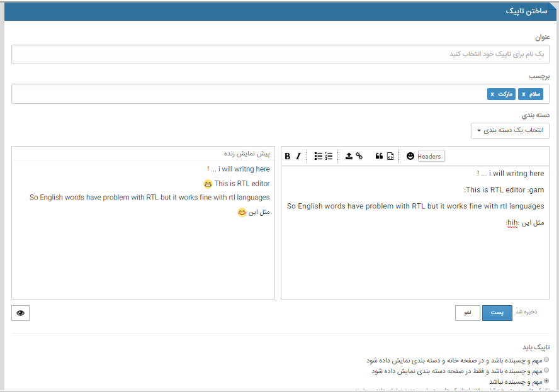Click the upload file icon
The height and width of the screenshot is (392, 559).
349,156
